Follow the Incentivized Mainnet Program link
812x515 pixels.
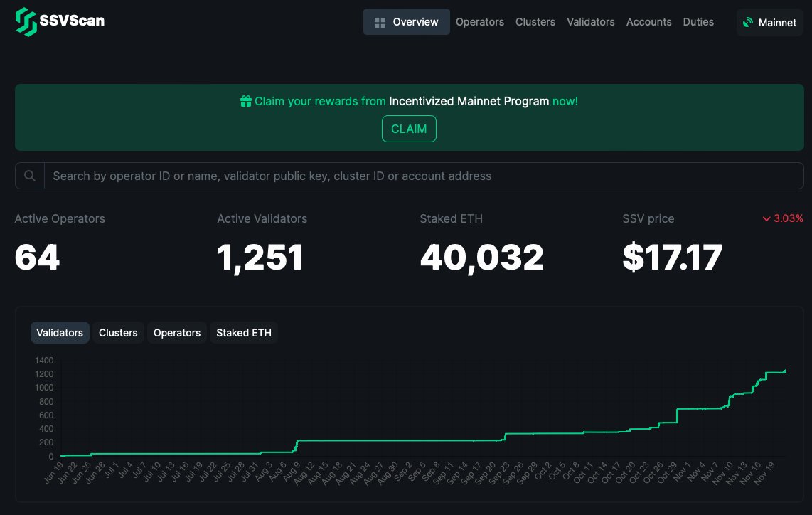[469, 101]
